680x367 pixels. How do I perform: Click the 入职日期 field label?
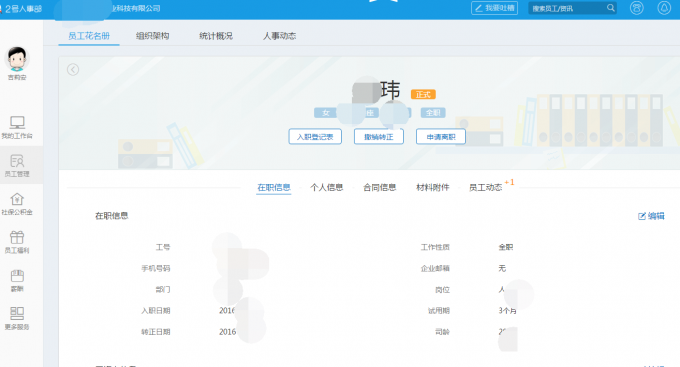(155, 311)
